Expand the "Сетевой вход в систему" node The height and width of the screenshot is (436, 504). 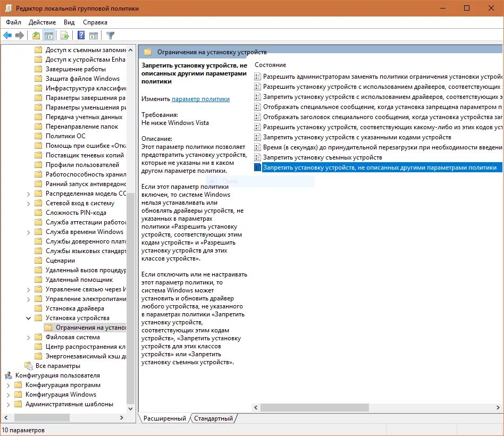28,204
